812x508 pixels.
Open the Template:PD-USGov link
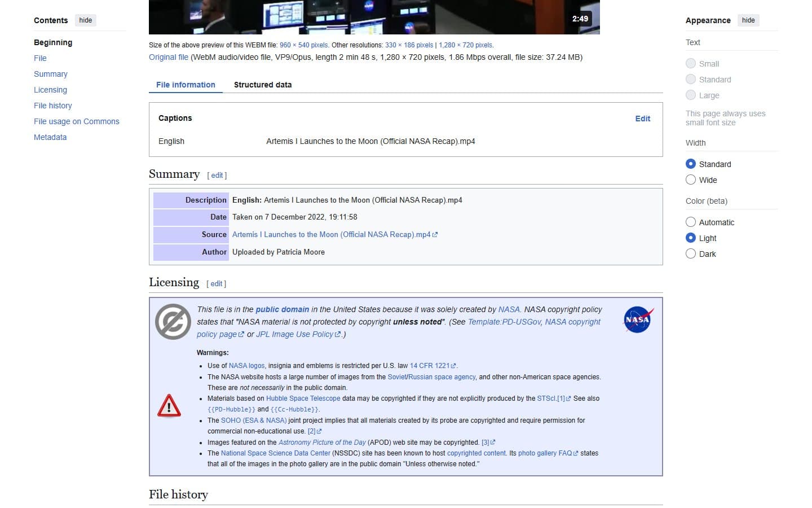click(x=504, y=322)
